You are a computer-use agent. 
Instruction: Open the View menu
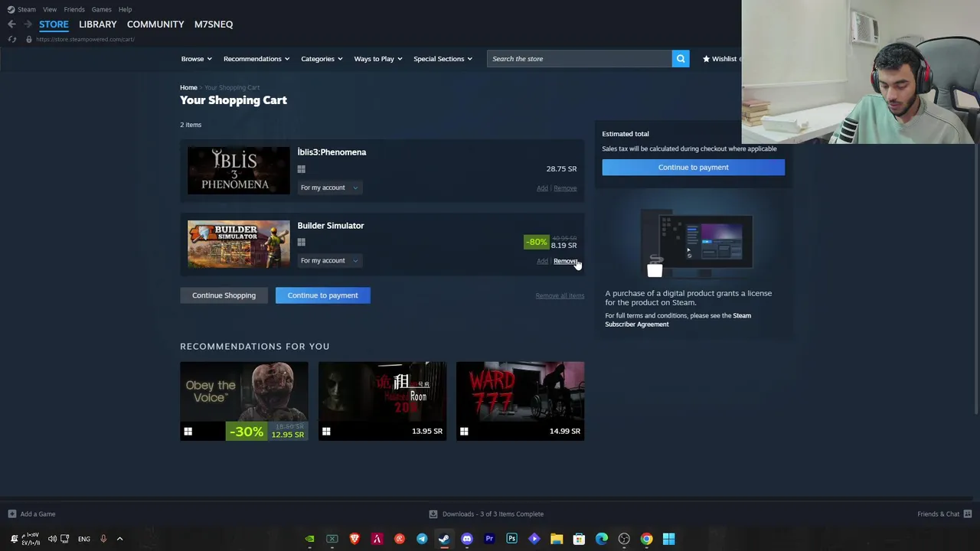[x=50, y=9]
